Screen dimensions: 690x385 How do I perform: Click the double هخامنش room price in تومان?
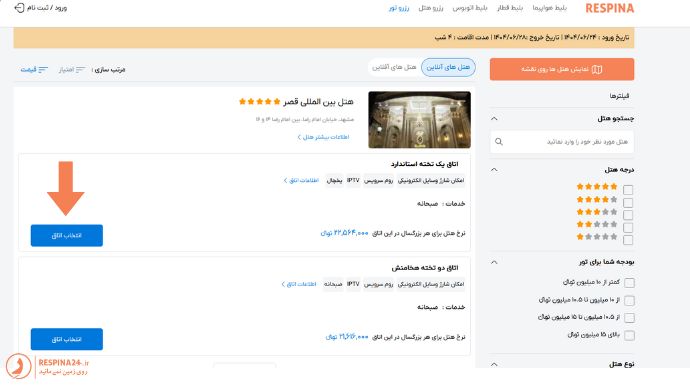click(x=347, y=337)
